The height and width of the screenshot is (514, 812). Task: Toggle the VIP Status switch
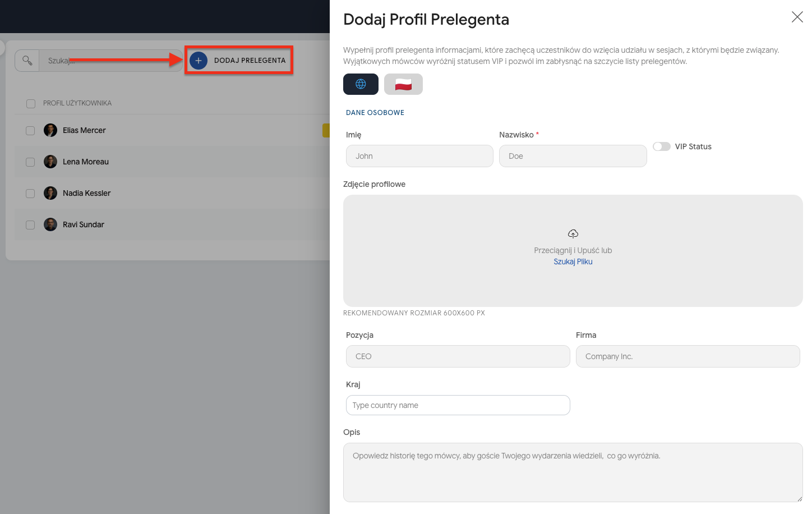pyautogui.click(x=662, y=146)
